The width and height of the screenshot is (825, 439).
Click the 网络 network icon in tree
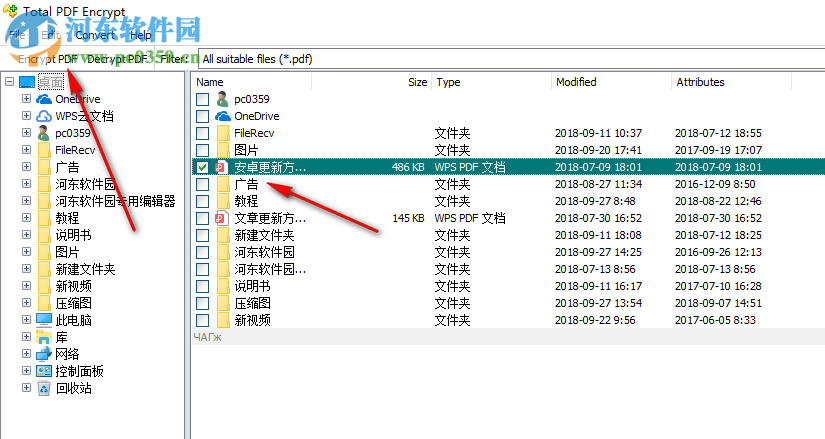[x=44, y=354]
